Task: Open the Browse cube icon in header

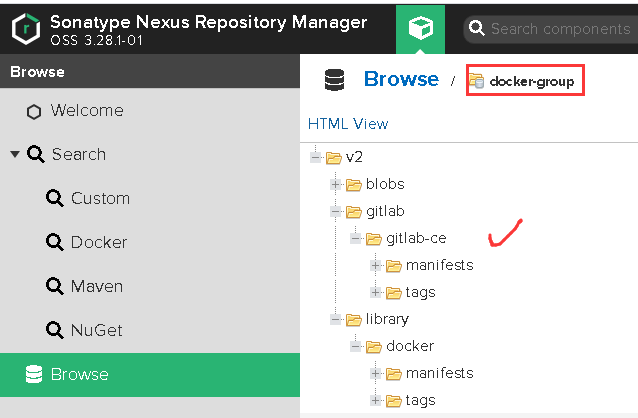Action: 420,28
